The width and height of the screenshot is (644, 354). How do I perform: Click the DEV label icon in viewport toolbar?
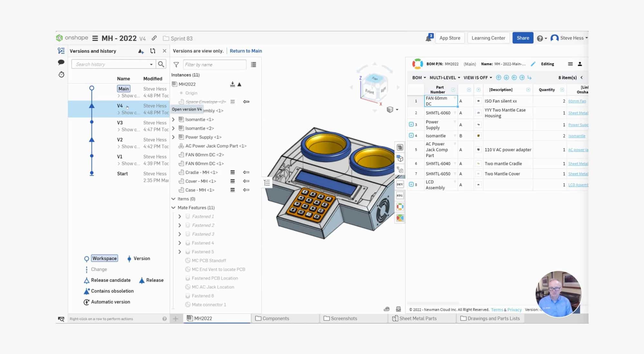(400, 184)
